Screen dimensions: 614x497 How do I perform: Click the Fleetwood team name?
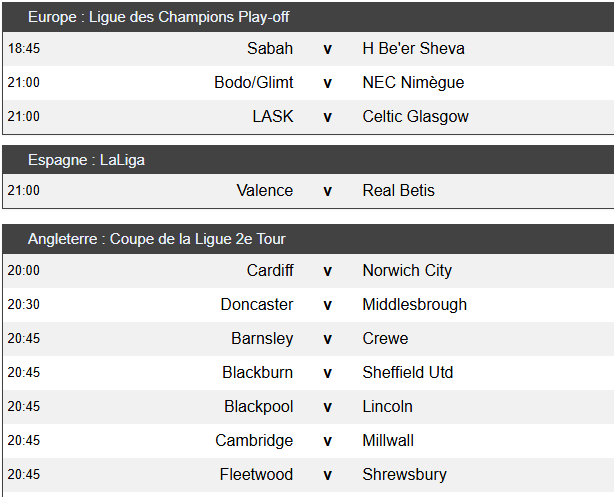pyautogui.click(x=256, y=475)
